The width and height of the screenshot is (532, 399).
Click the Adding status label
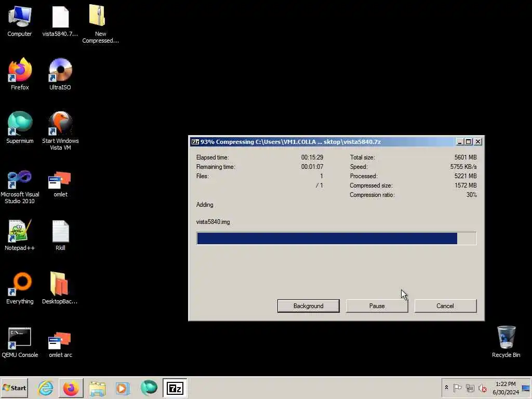(205, 205)
